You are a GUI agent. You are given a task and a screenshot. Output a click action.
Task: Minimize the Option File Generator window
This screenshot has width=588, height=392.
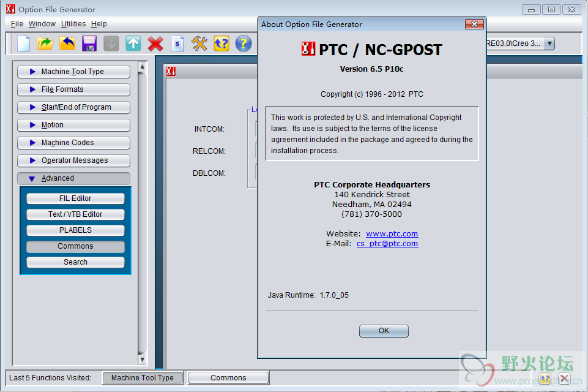[531, 10]
